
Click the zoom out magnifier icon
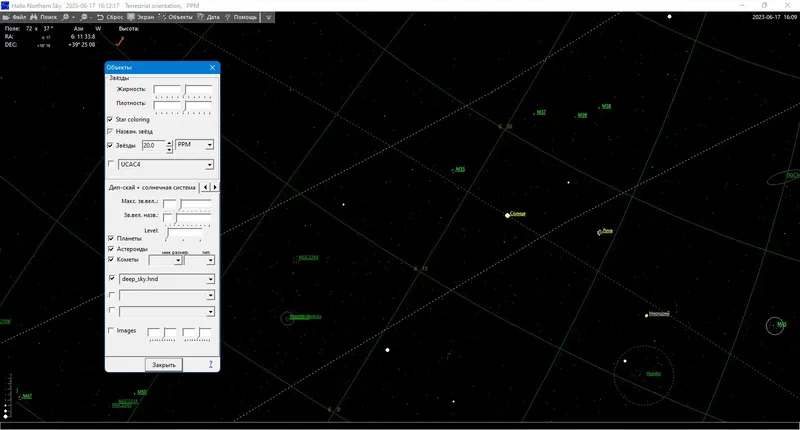pos(84,17)
